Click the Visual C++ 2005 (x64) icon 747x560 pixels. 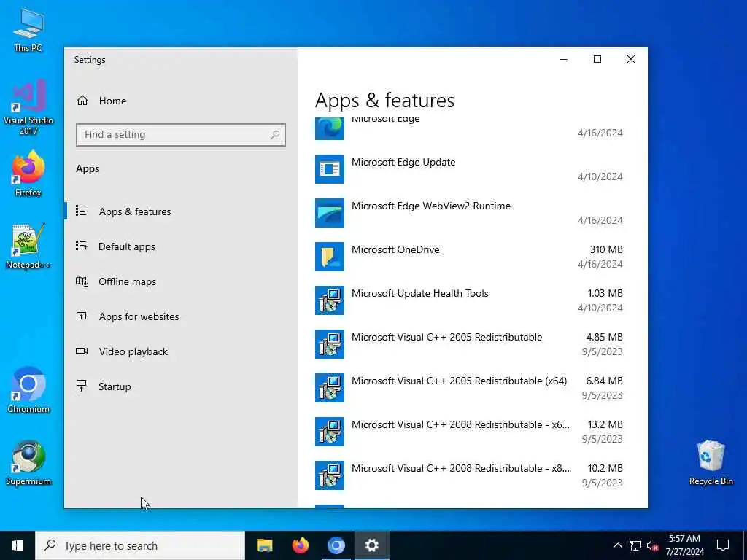[330, 388]
